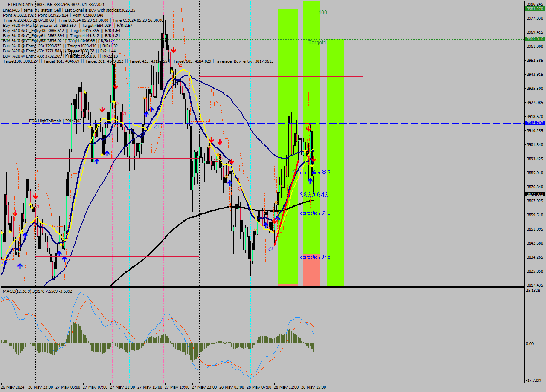This screenshot has width=546, height=392.
Task: Click the green 3965.016 price tag on the axis
Action: point(534,39)
